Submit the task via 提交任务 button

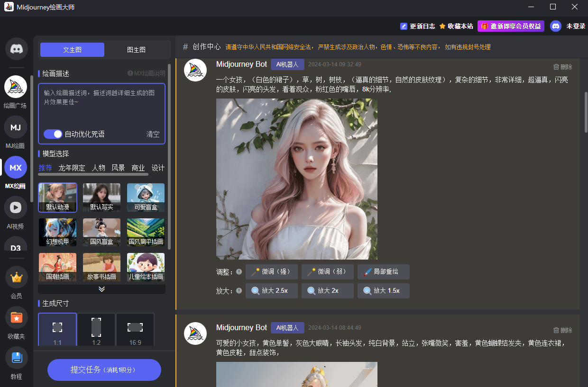(x=104, y=369)
